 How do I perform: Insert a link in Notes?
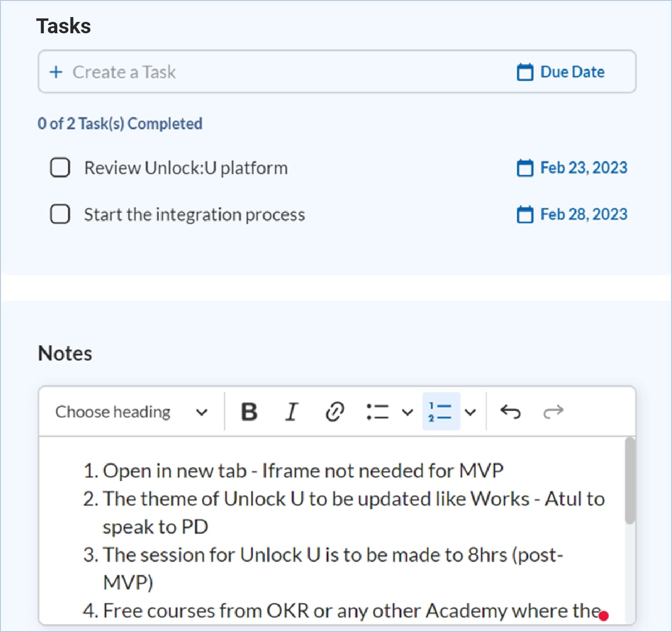pos(335,412)
